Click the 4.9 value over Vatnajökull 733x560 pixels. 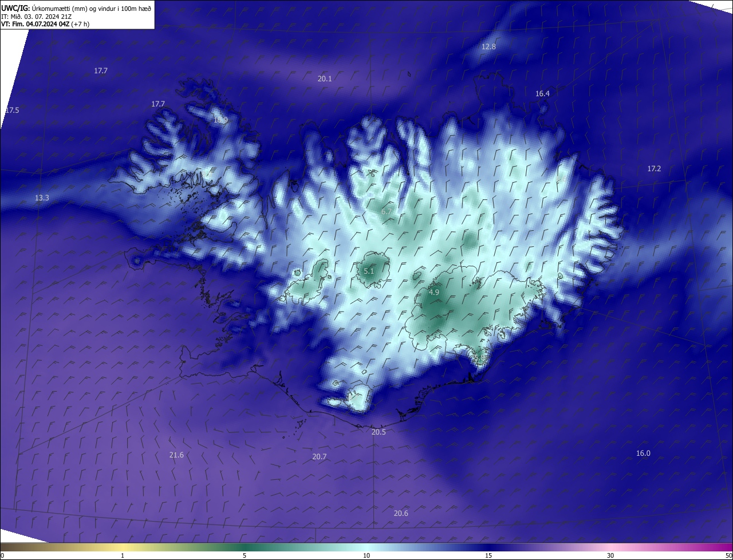coord(434,292)
